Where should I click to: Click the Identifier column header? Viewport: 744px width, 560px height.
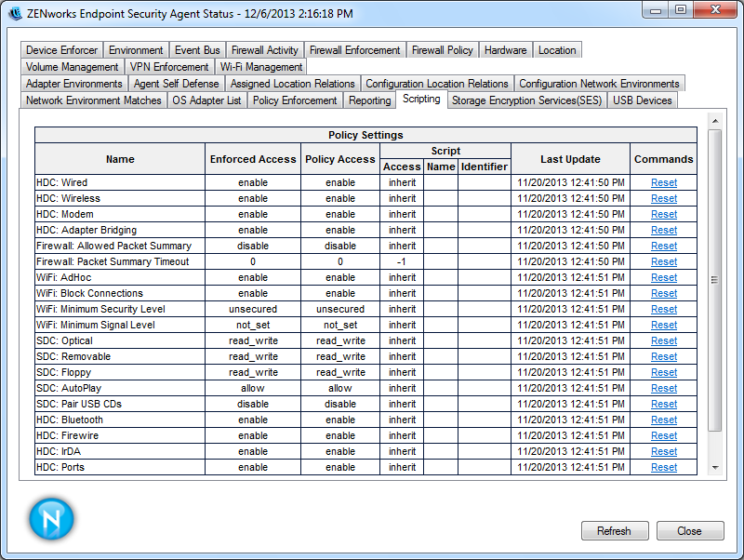pos(485,167)
